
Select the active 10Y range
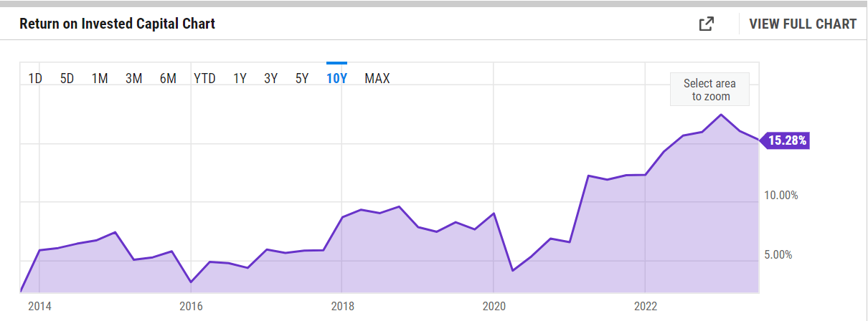[336, 79]
